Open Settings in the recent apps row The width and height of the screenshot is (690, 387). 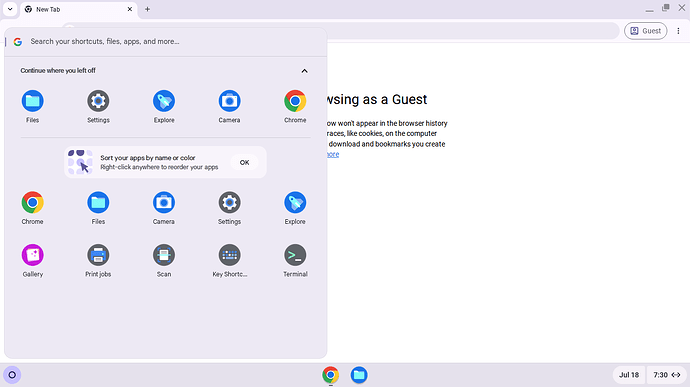point(98,106)
